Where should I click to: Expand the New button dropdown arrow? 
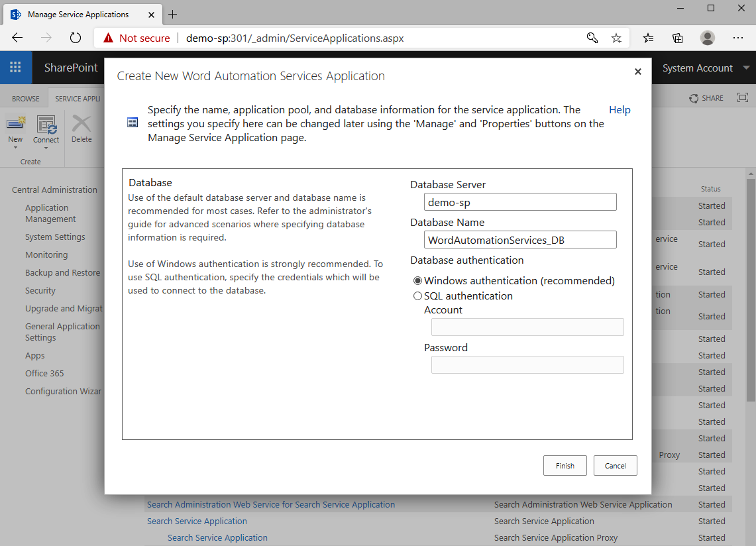pos(15,148)
